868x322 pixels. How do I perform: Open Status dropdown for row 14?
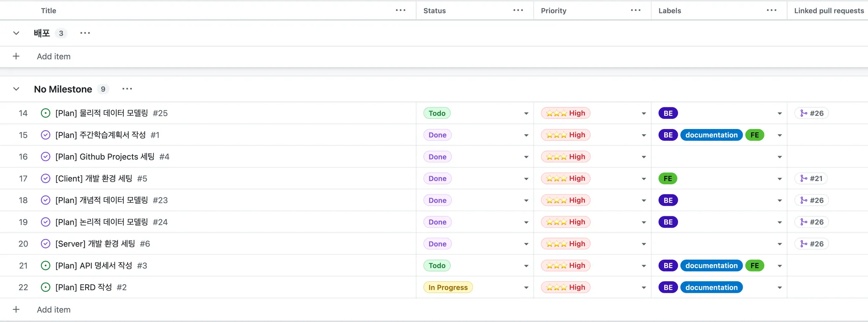pos(526,113)
